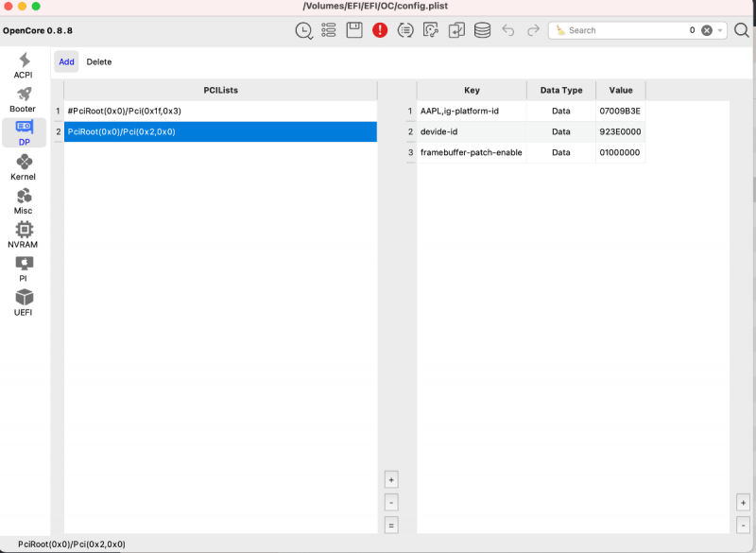Click Data type cell for devide-id

click(x=561, y=131)
